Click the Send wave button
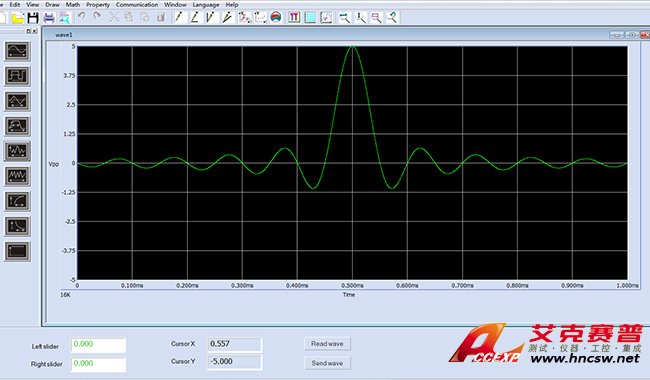Image resolution: width=650 pixels, height=380 pixels. 327,363
